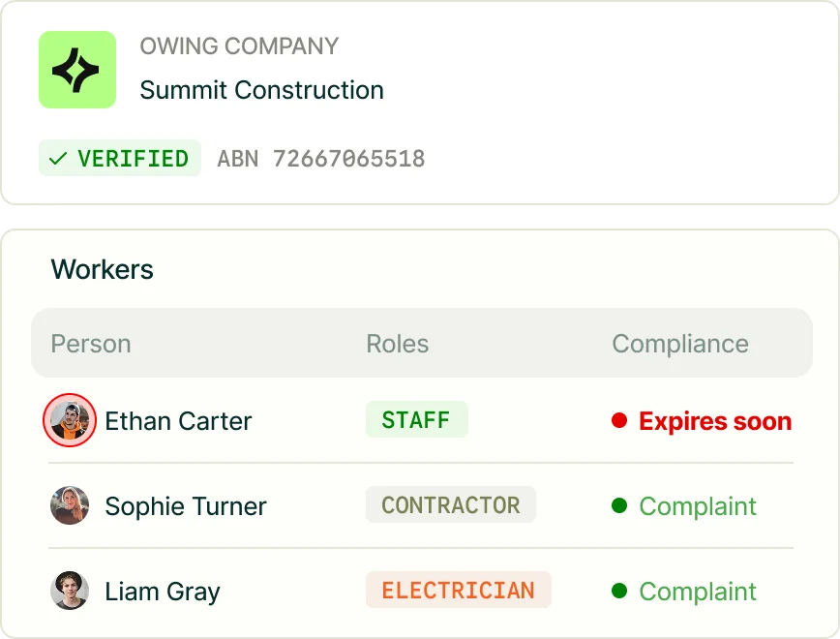
Task: Click the Expires soon compliance status
Action: coord(715,421)
